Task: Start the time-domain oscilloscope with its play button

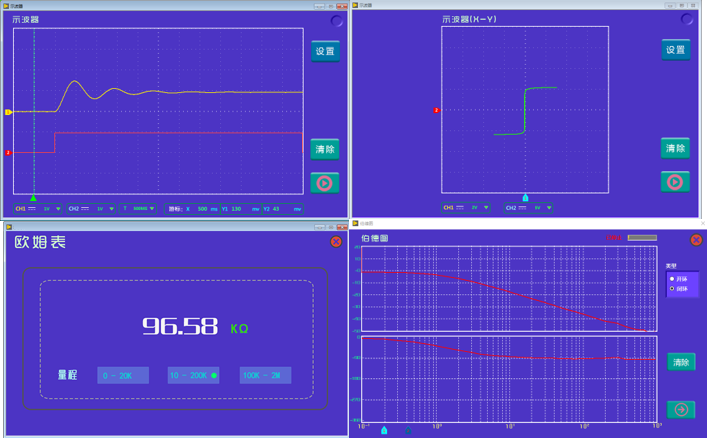Action: pyautogui.click(x=325, y=183)
